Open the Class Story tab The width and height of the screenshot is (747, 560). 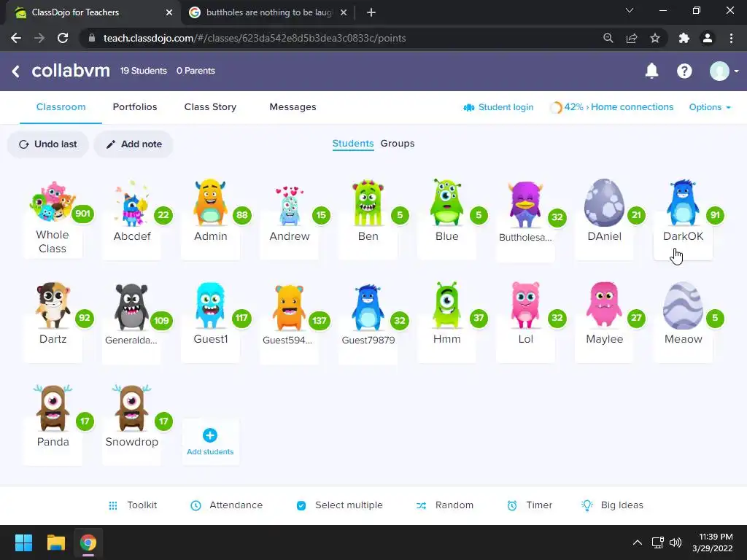(210, 107)
